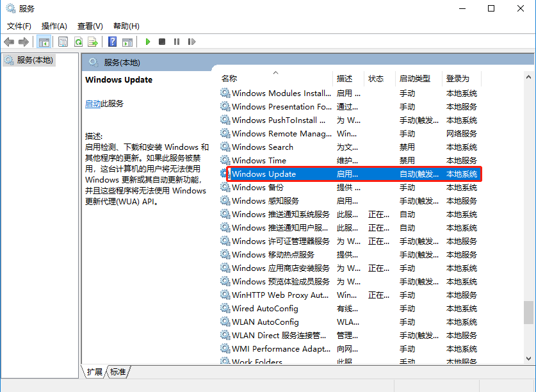The height and width of the screenshot is (392, 536).
Task: Click the vertical scrollbar thumb of services list
Action: pyautogui.click(x=528, y=313)
